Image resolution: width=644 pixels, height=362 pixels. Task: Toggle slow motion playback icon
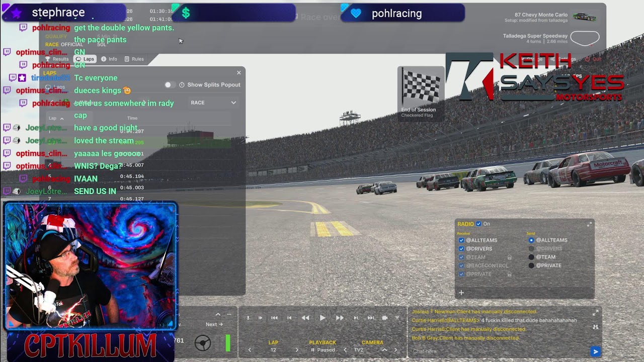click(260, 318)
